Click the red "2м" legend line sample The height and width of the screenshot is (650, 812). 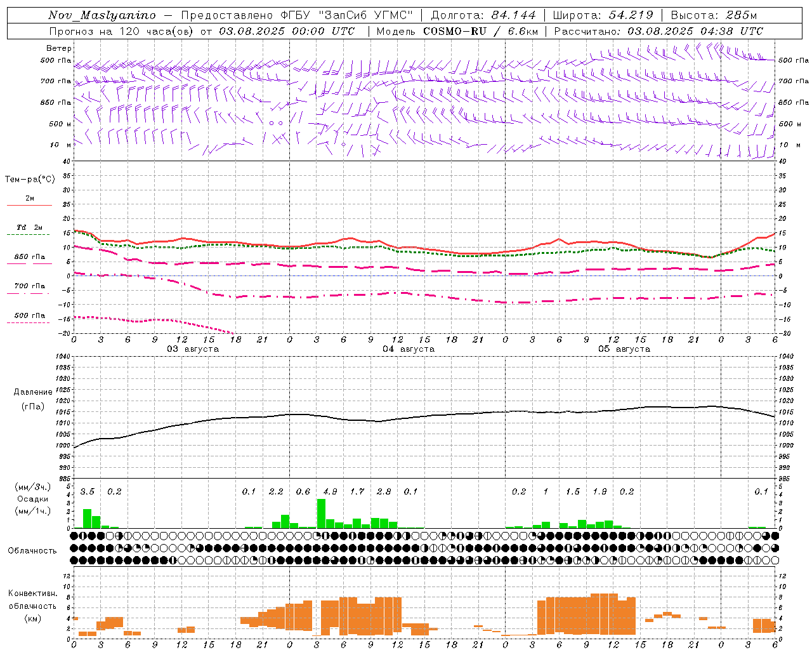pyautogui.click(x=30, y=205)
